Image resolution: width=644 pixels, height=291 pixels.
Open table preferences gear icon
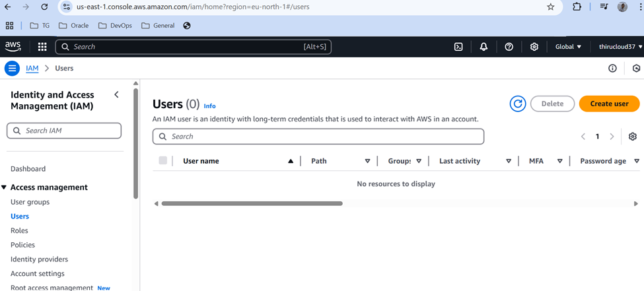(x=633, y=137)
